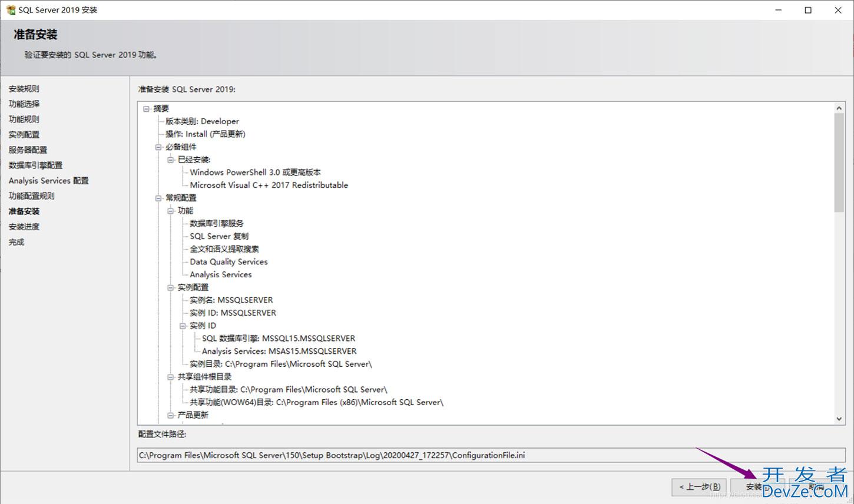Collapse the 共享组件根目录 node
Image resolution: width=854 pixels, height=504 pixels.
pyautogui.click(x=171, y=377)
